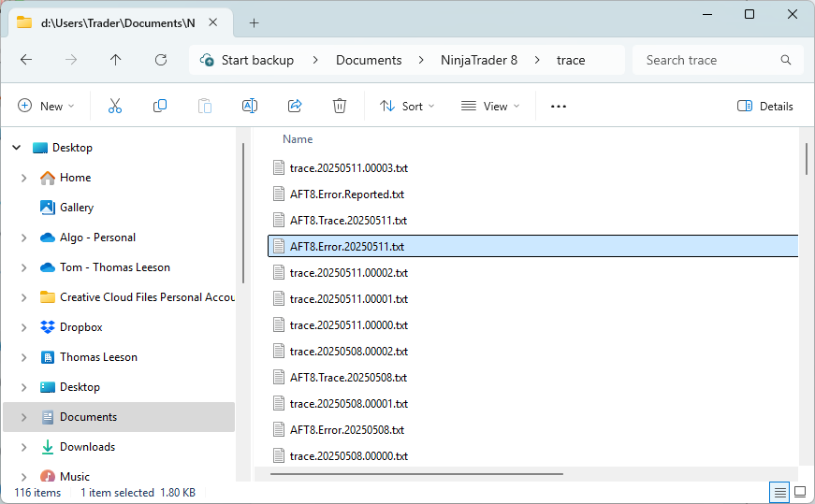Screen dimensions: 815x504
Task: Select file AFT8.Trace.20250511.txt
Action: click(x=348, y=221)
